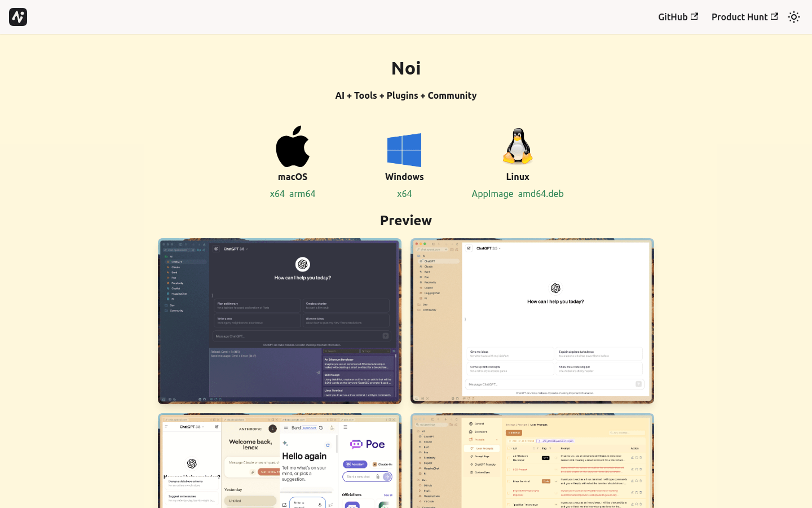This screenshot has width=812, height=508.
Task: Toggle the light/dark theme sun icon
Action: (794, 17)
